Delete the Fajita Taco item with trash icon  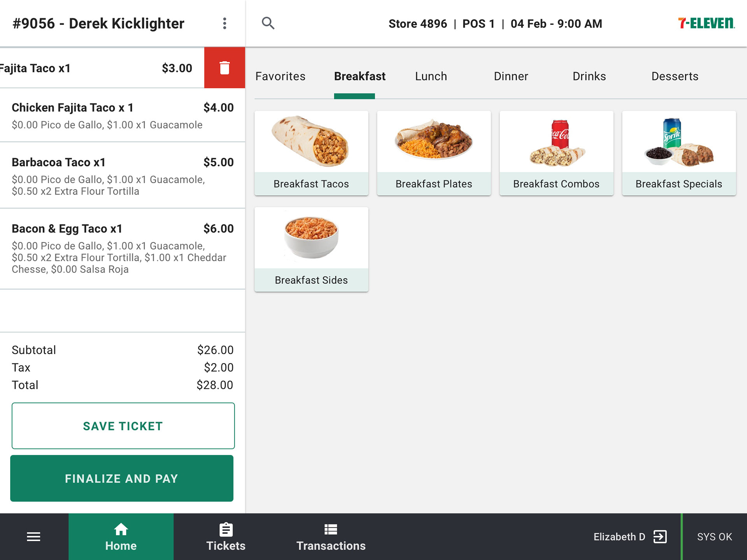click(224, 68)
